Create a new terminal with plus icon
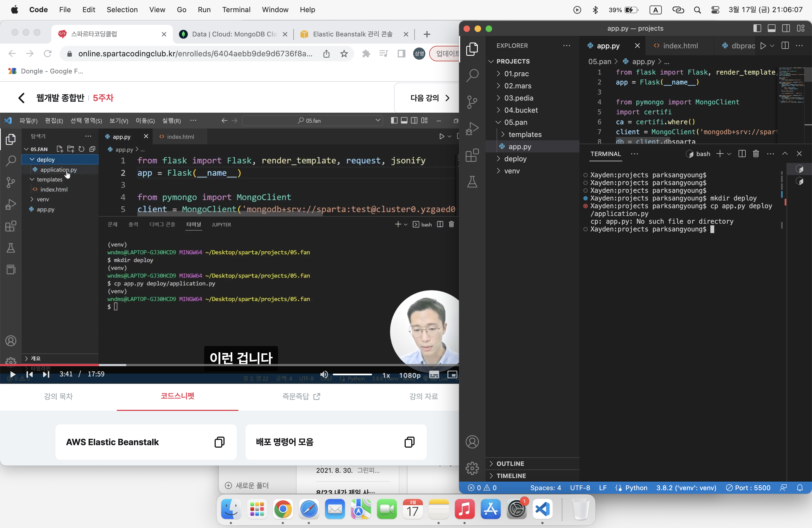The image size is (812, 528). (719, 154)
